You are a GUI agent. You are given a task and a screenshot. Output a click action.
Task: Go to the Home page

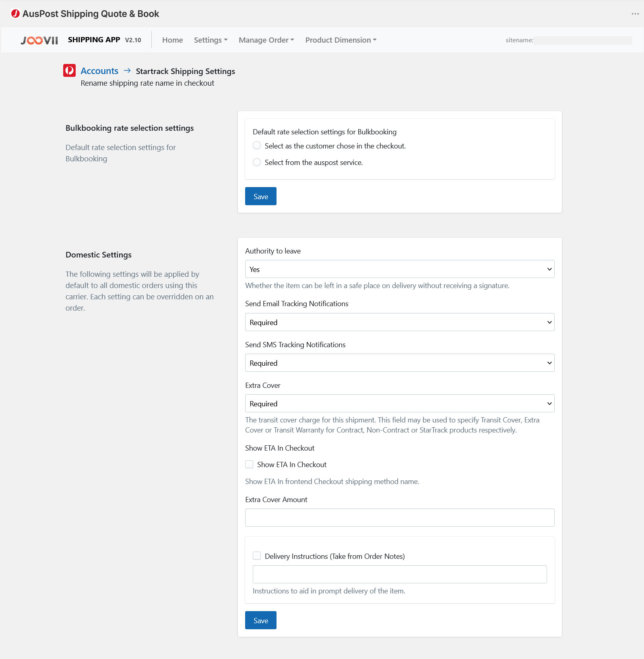click(x=172, y=40)
